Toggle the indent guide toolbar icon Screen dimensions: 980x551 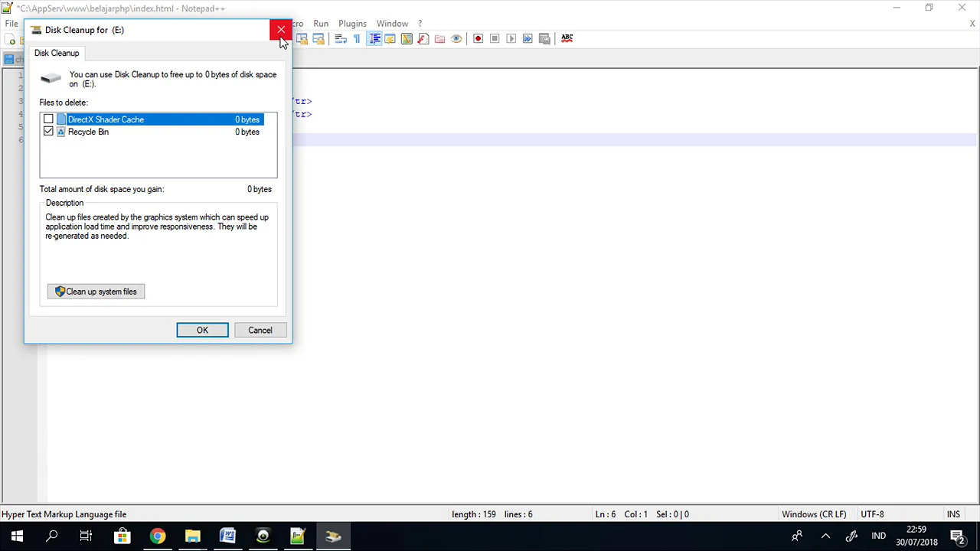click(x=374, y=38)
